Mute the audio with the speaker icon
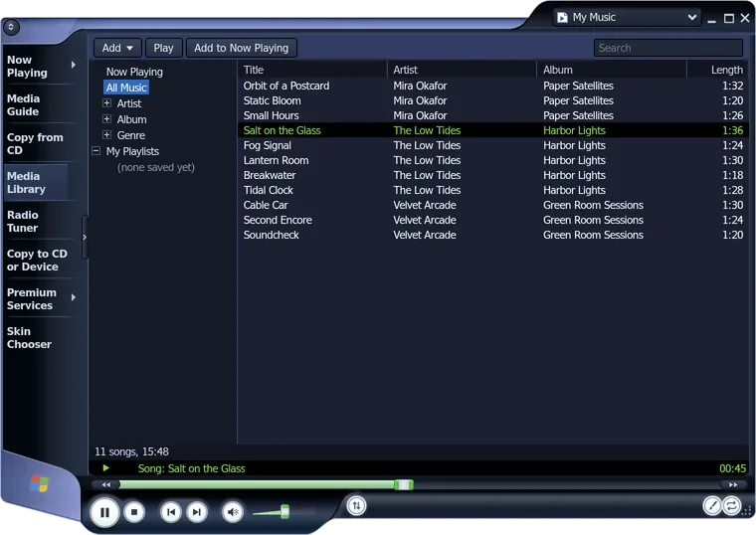This screenshot has height=535, width=756. point(233,512)
